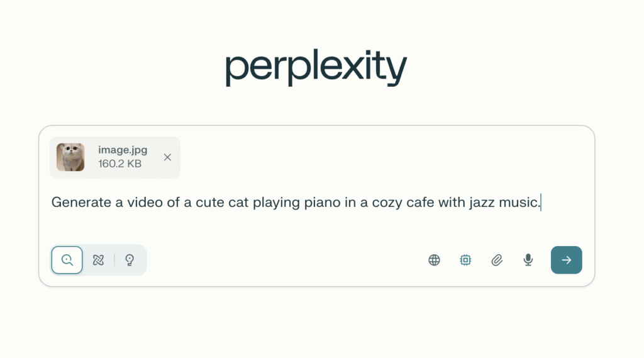The image size is (644, 358).
Task: Click the image.jpg file name label
Action: (x=121, y=150)
